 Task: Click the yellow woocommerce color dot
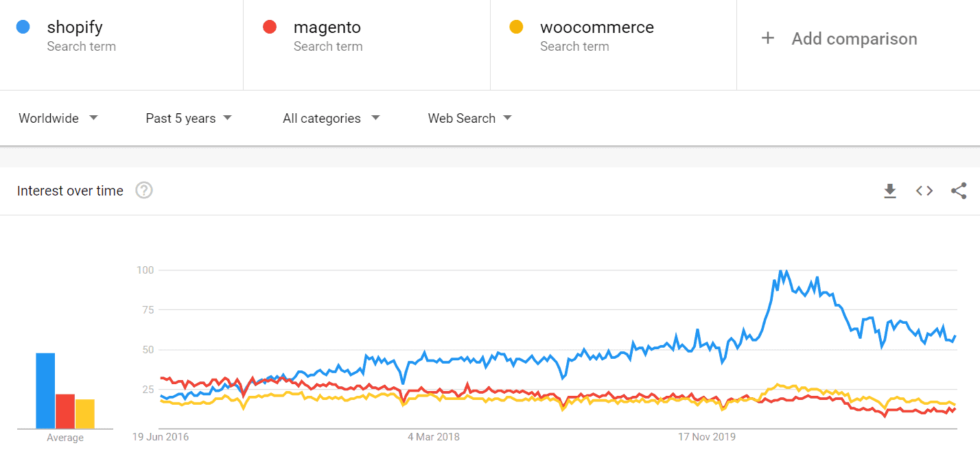[516, 27]
